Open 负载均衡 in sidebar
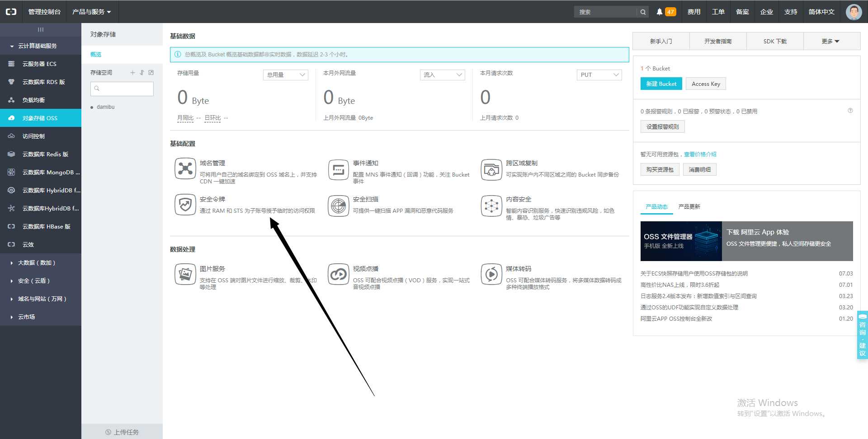The height and width of the screenshot is (439, 868). (41, 100)
